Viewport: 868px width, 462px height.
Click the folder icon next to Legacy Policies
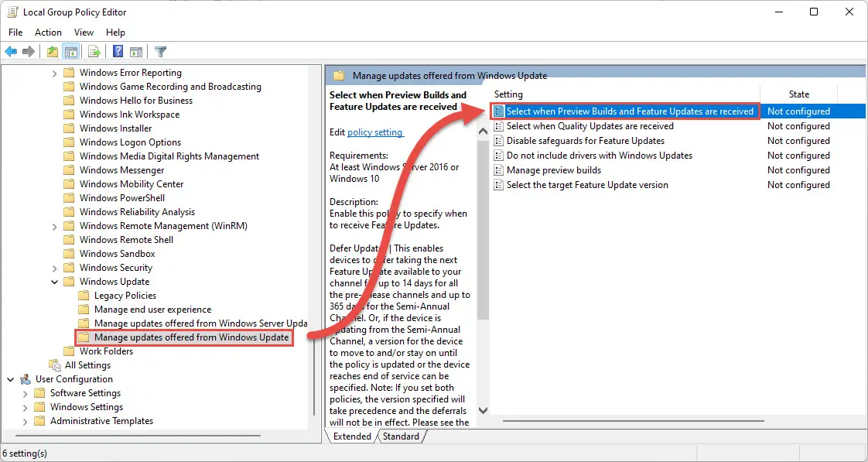84,296
